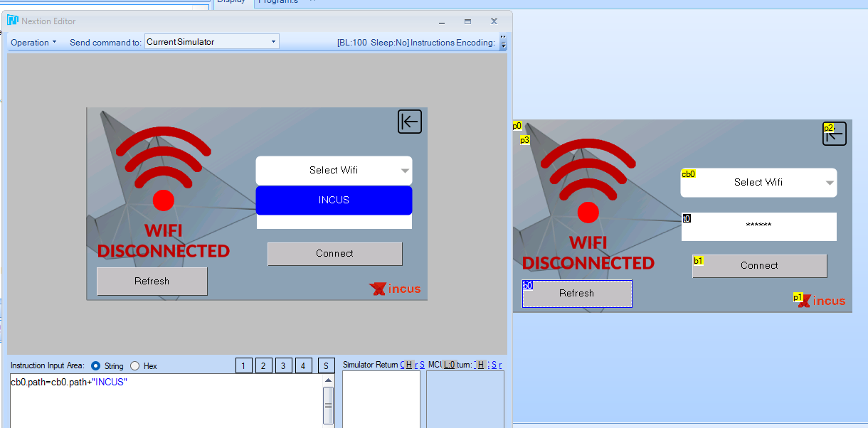Open the Send command to dropdown
Image resolution: width=868 pixels, height=428 pixels.
(x=212, y=42)
